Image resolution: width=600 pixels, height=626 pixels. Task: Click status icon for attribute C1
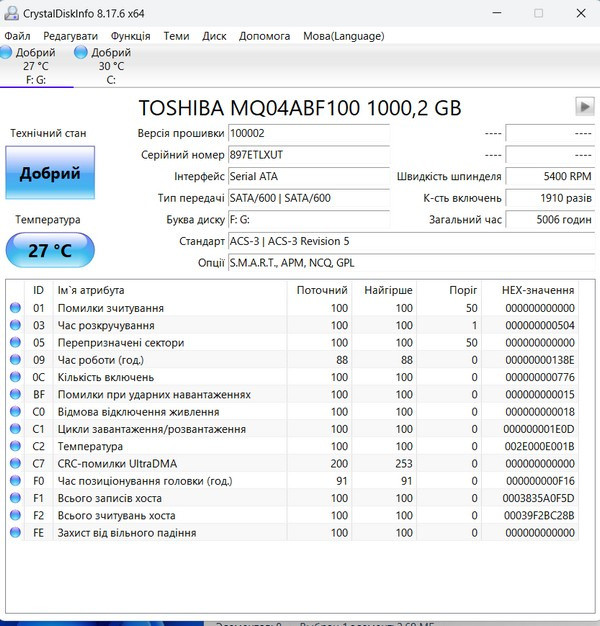point(15,429)
